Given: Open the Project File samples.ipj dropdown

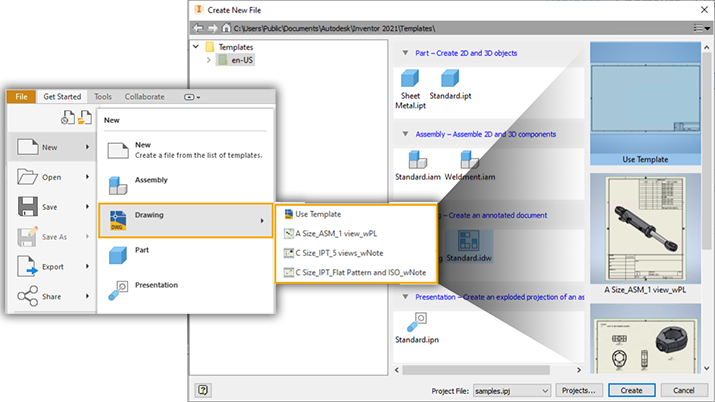Looking at the screenshot, I should [511, 391].
